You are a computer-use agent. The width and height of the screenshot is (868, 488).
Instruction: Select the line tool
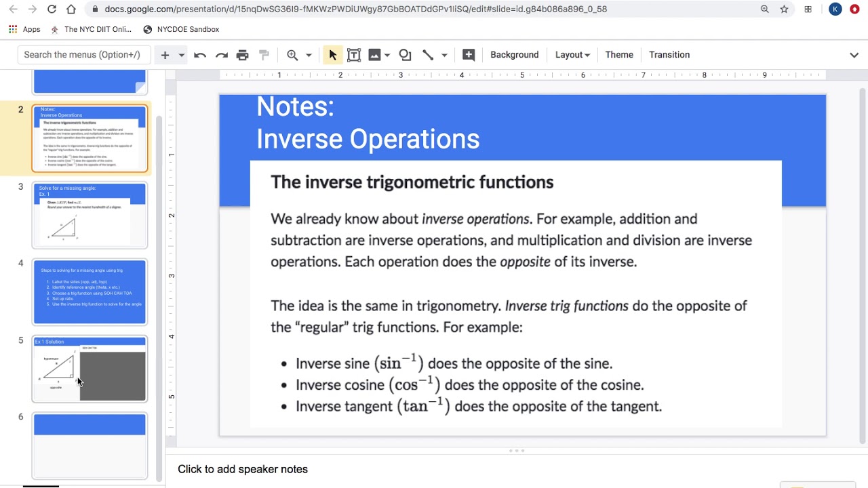428,55
